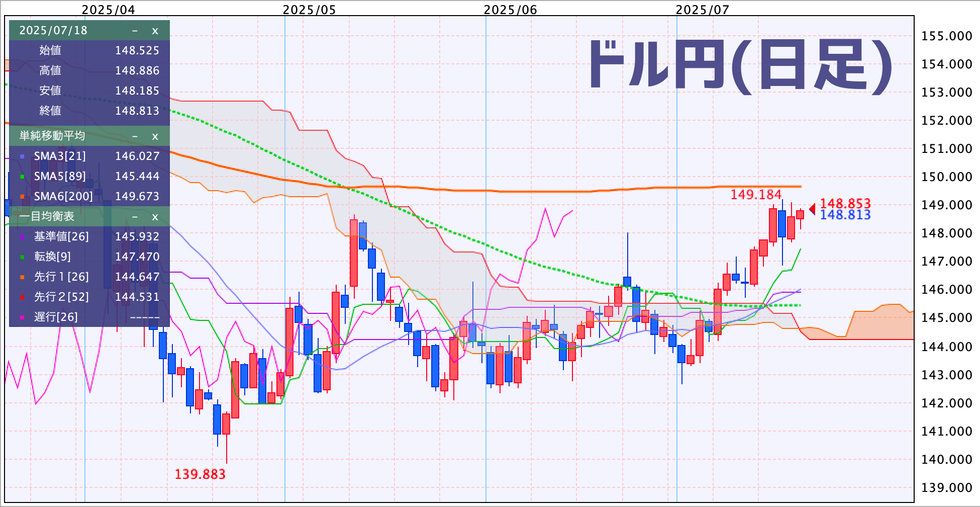
Task: Click the 139.883 low price label
Action: click(x=200, y=474)
